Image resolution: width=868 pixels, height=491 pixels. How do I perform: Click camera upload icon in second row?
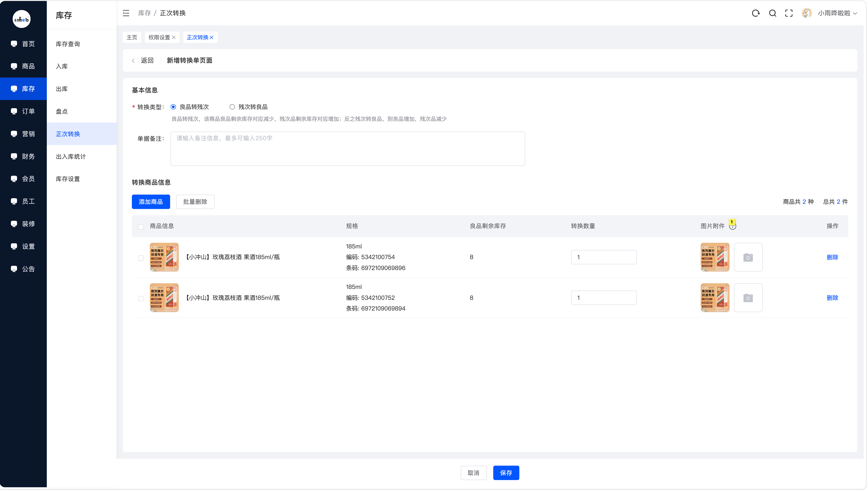click(x=748, y=298)
